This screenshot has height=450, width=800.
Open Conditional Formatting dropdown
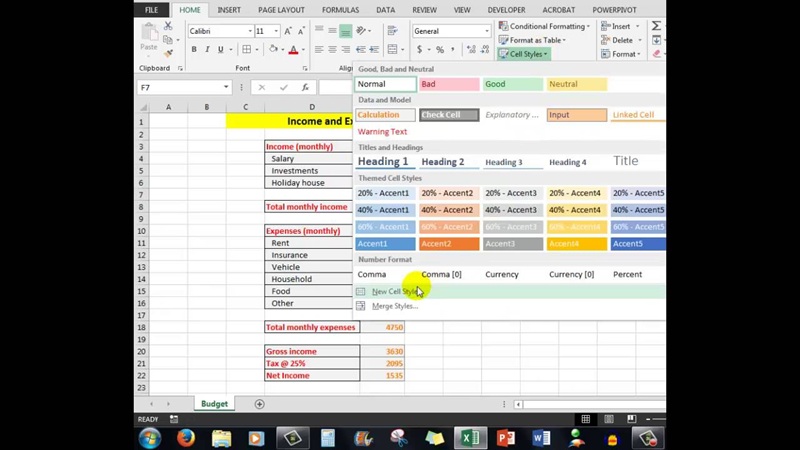pyautogui.click(x=544, y=26)
